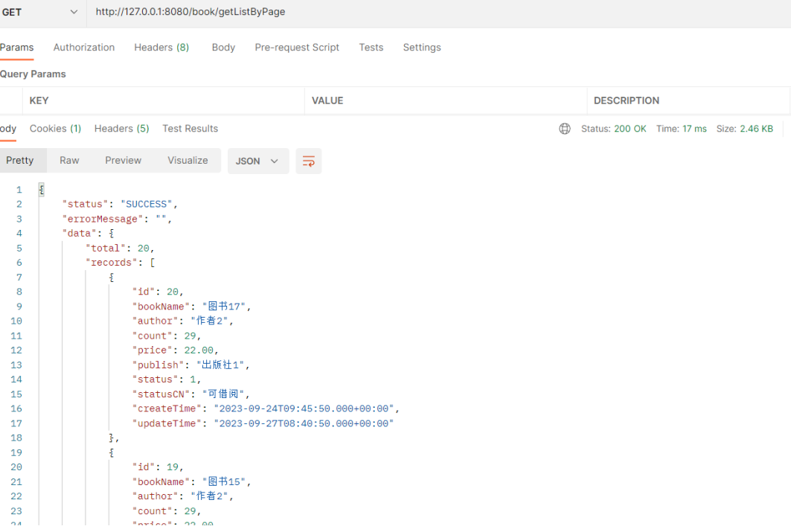Open the response Headers (5) tab
This screenshot has height=532, width=791.
click(121, 129)
